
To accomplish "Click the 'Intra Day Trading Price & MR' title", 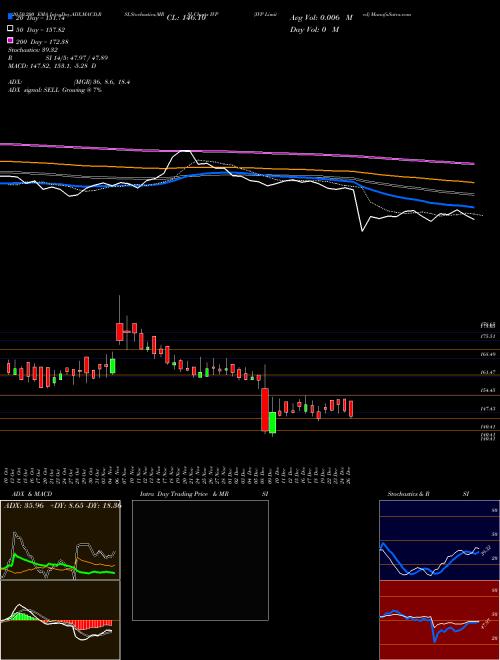I will click(184, 494).
